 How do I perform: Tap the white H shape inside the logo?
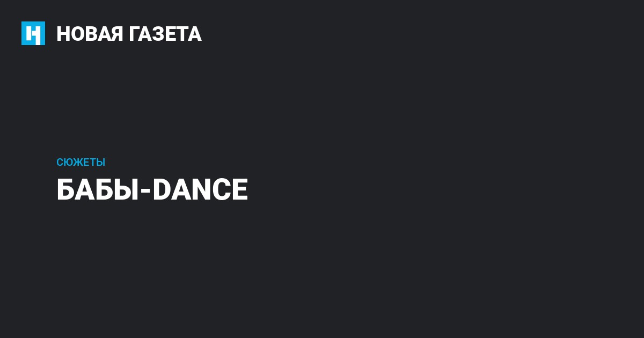click(34, 34)
